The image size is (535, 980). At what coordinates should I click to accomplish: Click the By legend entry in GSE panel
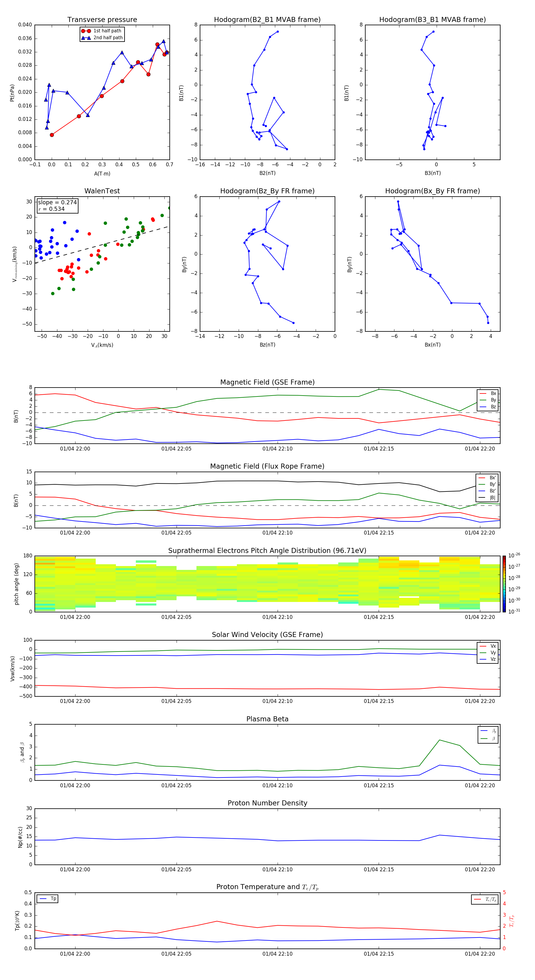pyautogui.click(x=488, y=400)
